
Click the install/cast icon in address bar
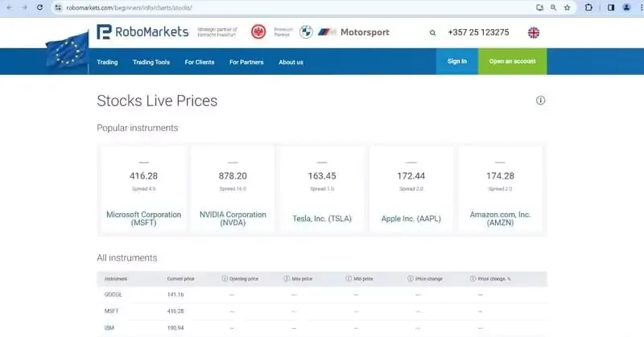click(x=539, y=7)
